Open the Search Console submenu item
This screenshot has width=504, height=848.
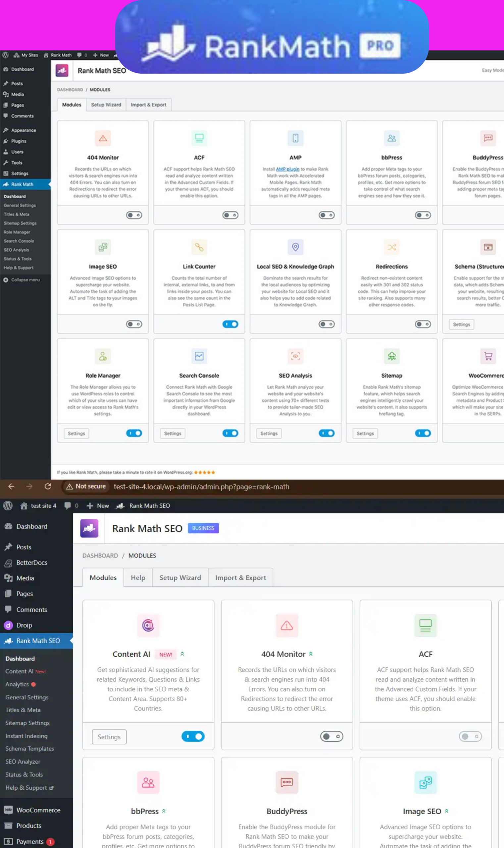(x=19, y=241)
